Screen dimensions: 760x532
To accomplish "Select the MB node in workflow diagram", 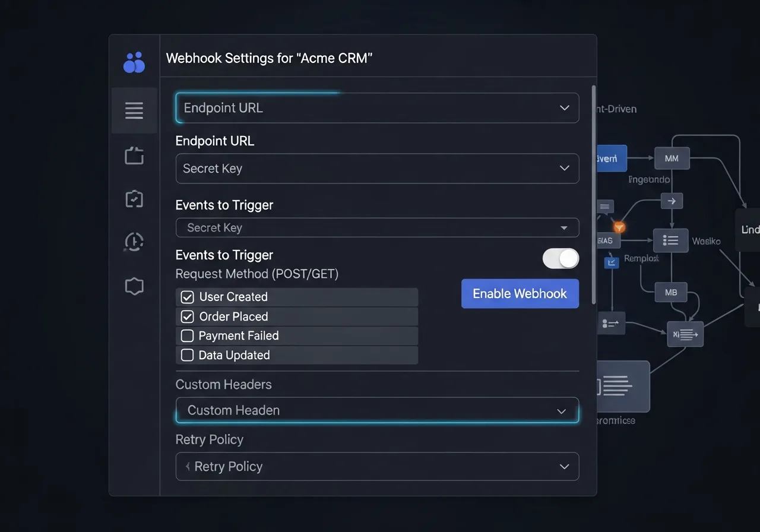I will coord(671,293).
